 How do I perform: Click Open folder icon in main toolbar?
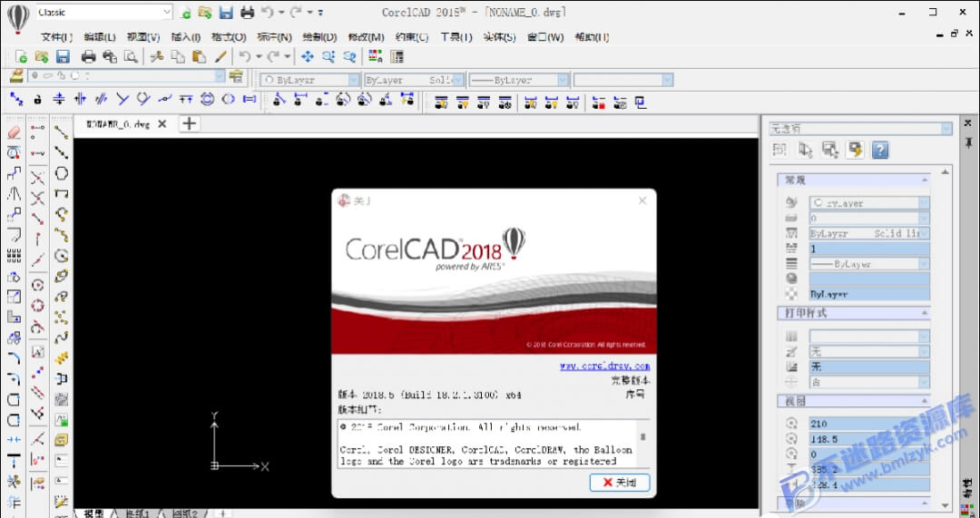click(42, 57)
